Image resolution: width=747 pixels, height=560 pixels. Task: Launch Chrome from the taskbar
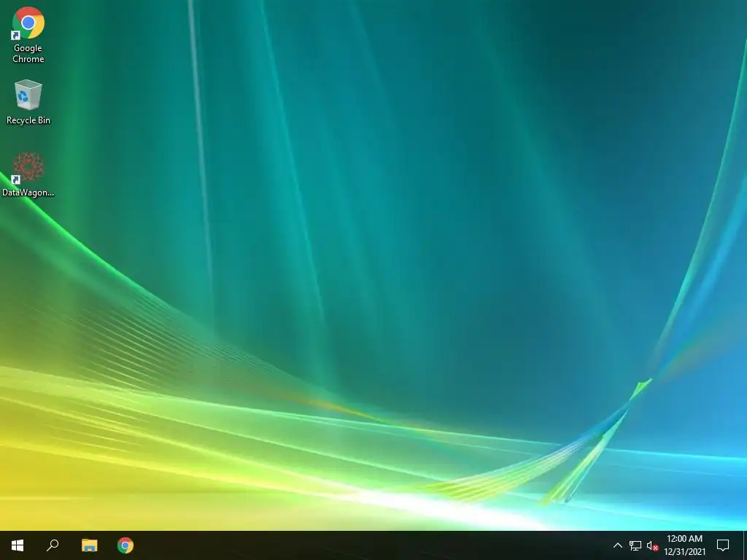tap(125, 545)
